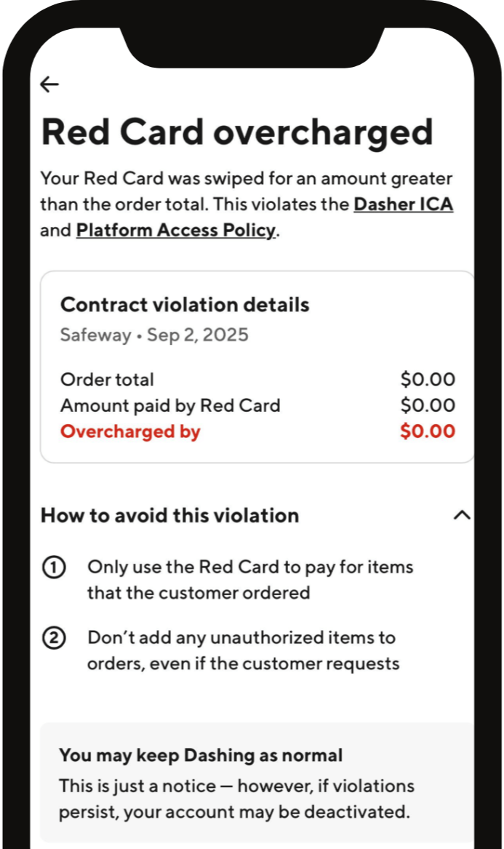Screen dimensions: 504x849
Task: Select the red Overcharged by amount
Action: pos(428,431)
